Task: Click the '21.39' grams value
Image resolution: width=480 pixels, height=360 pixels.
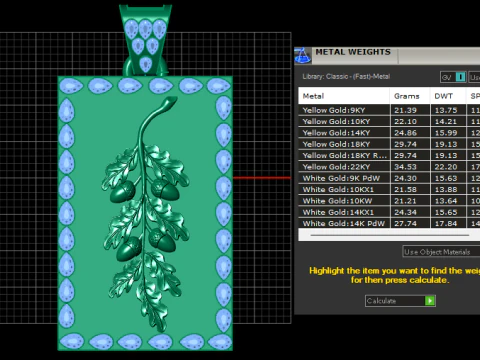Action: tap(405, 110)
